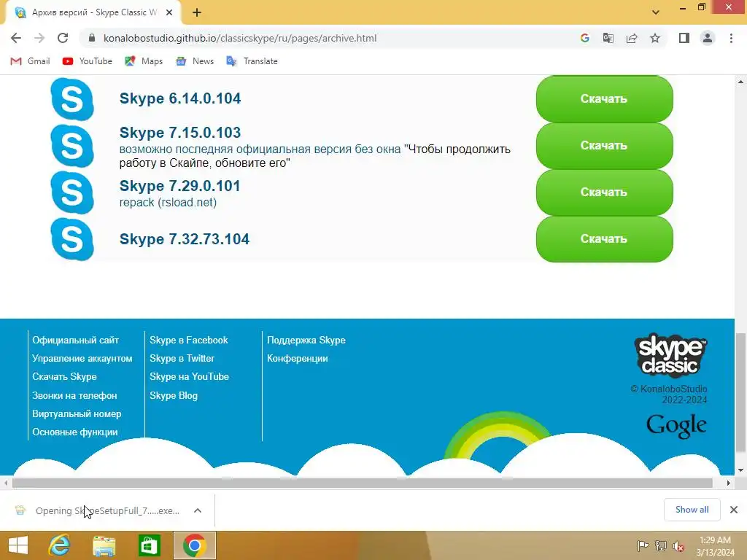Screen dimensions: 747x560
Task: Reload the current page
Action: (63, 38)
